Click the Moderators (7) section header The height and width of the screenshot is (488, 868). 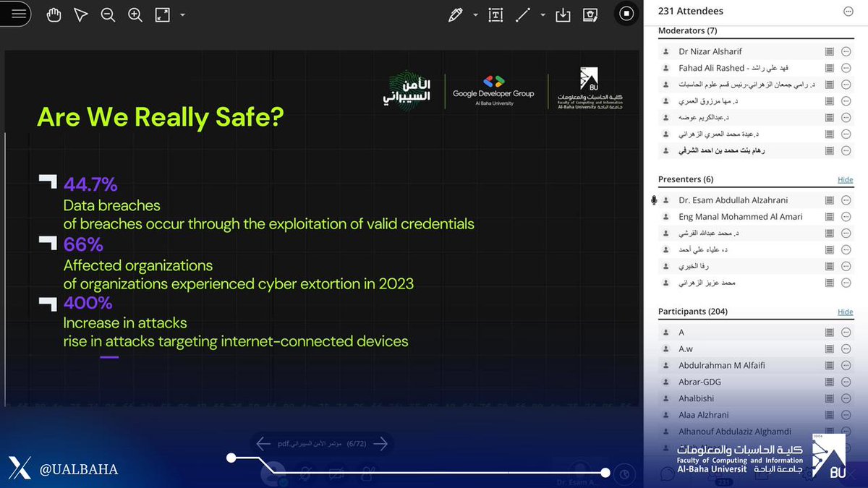point(687,31)
